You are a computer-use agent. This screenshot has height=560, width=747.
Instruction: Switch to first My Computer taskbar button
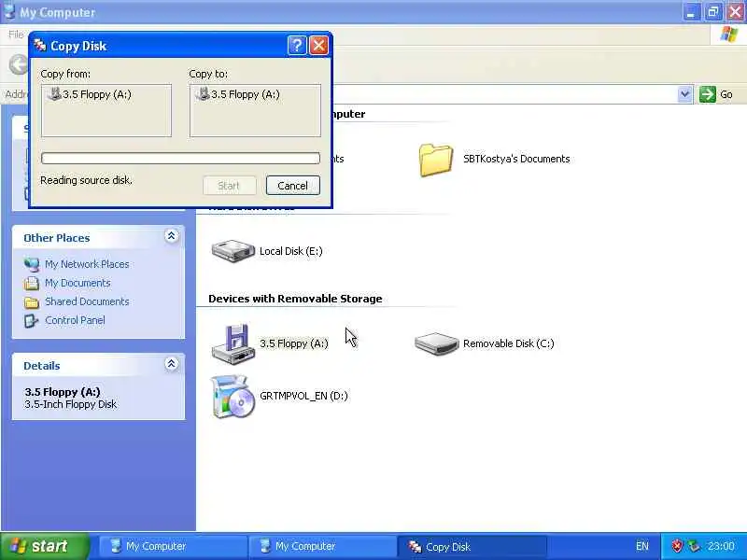(x=173, y=546)
